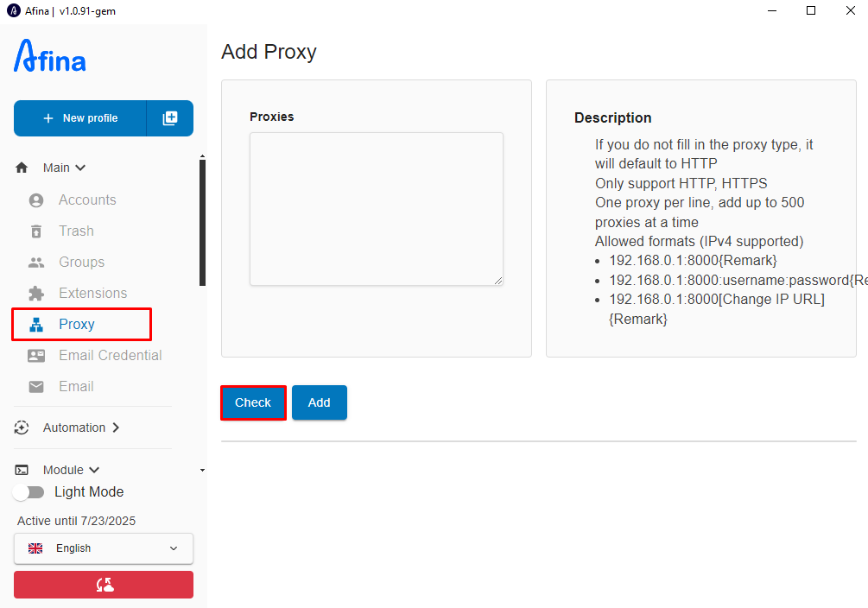
Task: Click the Check button
Action: 253,402
